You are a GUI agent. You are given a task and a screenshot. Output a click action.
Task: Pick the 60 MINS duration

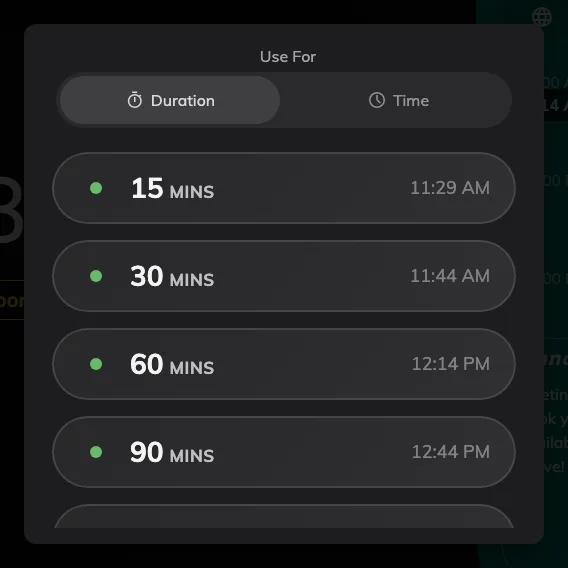(284, 364)
